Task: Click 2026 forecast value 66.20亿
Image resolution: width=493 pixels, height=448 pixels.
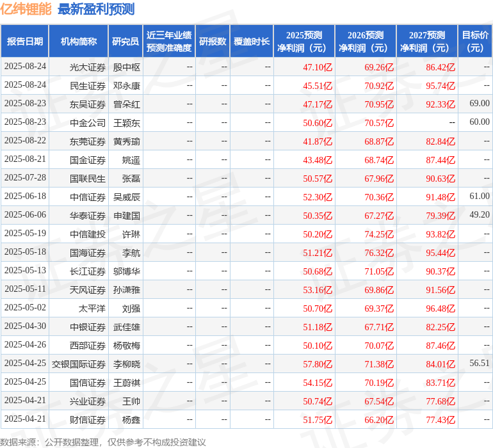Action: click(x=379, y=420)
